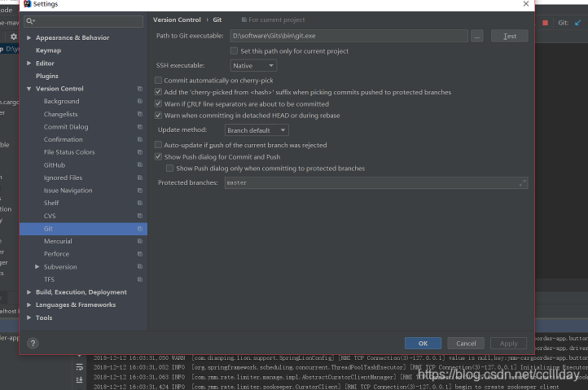Screen dimensions: 588x390
Task: Click the Path to Git executable field
Action: point(349,36)
